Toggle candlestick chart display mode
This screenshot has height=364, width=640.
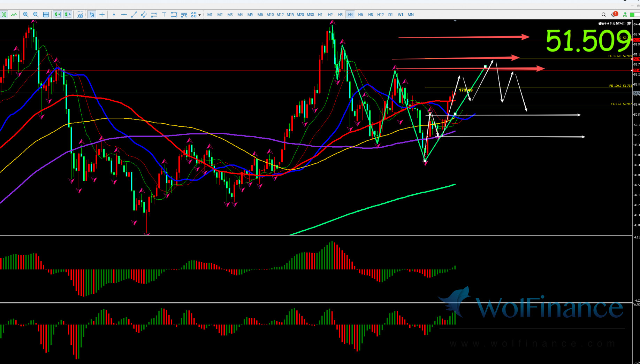click(x=4, y=15)
